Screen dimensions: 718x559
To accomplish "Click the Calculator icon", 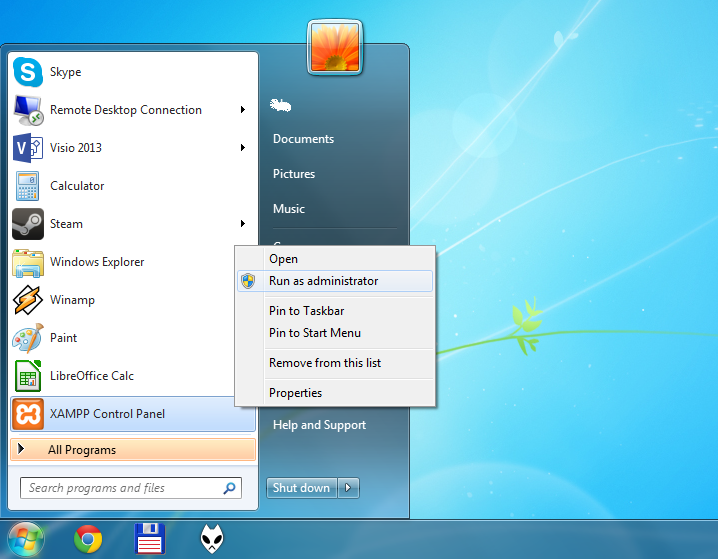I will pos(28,186).
